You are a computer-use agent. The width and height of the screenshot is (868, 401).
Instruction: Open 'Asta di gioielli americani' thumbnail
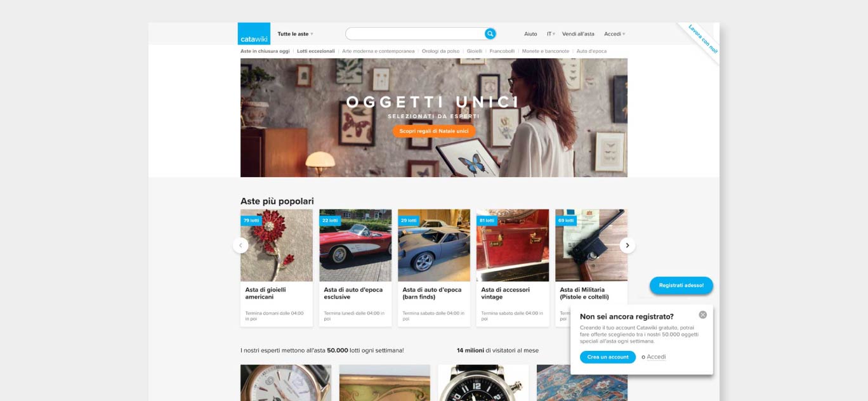tap(277, 246)
